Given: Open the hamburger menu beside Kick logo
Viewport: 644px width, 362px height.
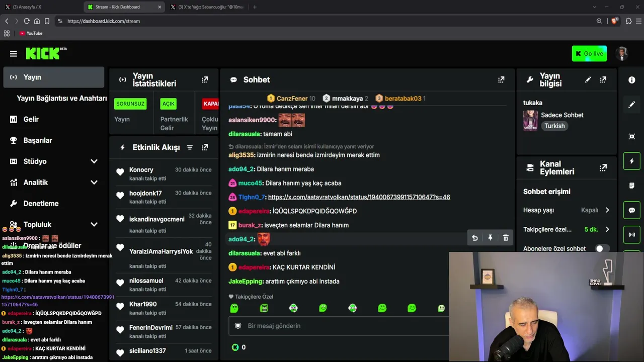Looking at the screenshot, I should tap(14, 54).
